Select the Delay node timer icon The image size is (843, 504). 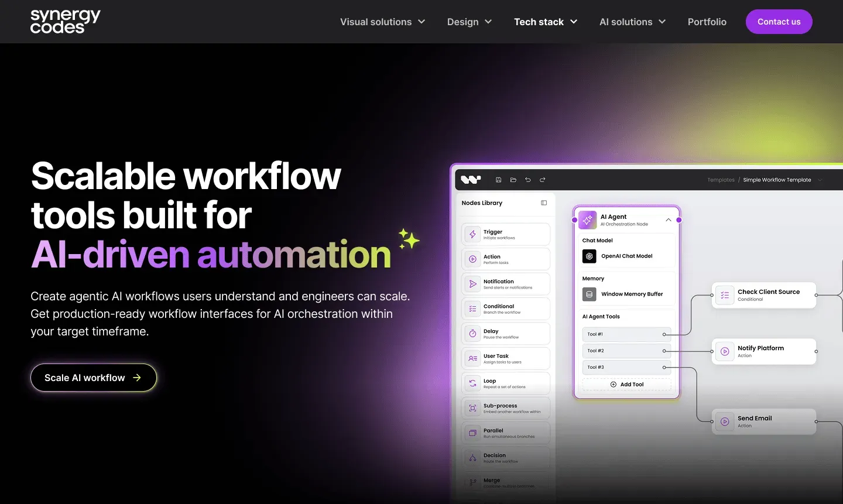coord(472,334)
